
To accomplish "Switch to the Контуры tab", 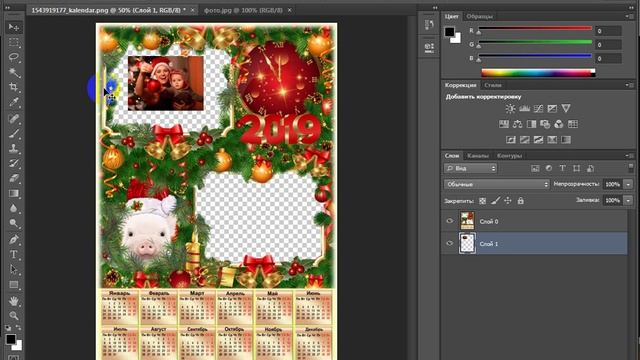I will (509, 156).
